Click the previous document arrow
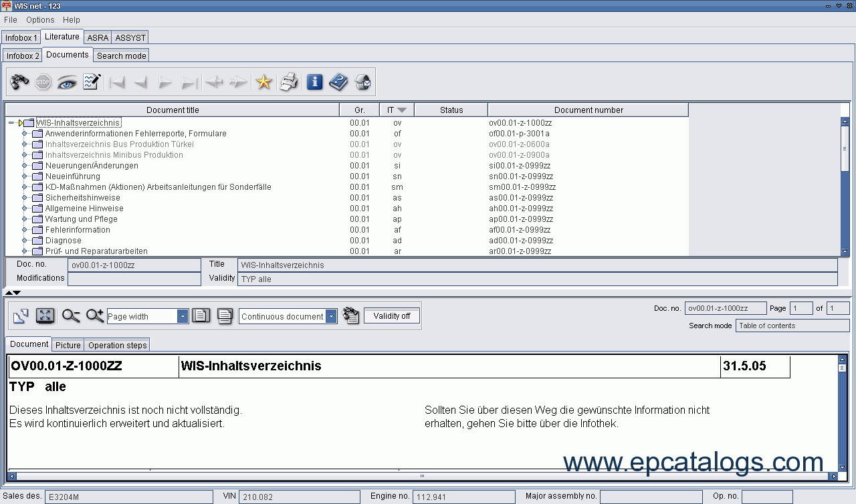Viewport: 856px width, 504px height. [140, 82]
